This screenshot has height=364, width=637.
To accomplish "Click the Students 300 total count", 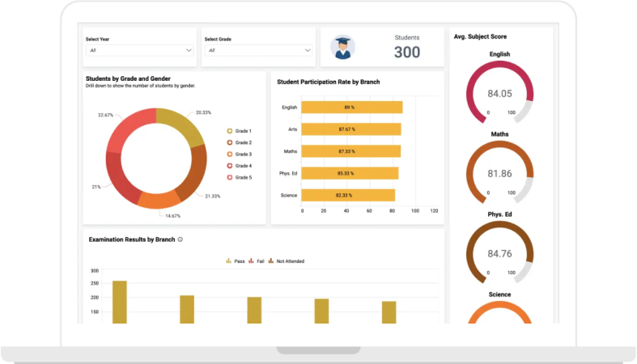I will [407, 52].
